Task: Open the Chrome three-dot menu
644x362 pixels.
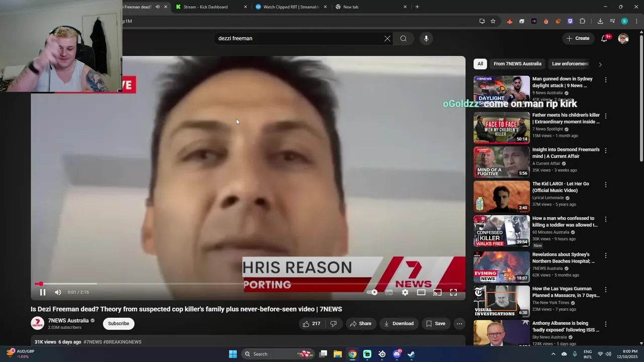Action: point(636,21)
